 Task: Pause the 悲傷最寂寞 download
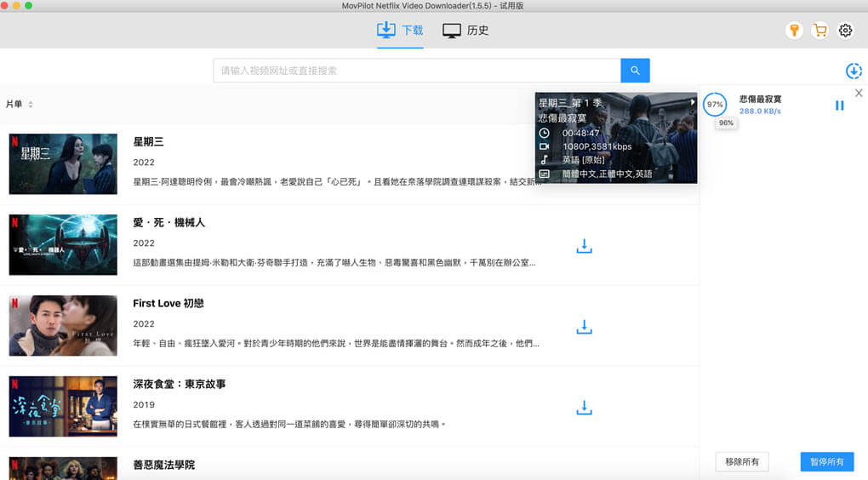839,106
